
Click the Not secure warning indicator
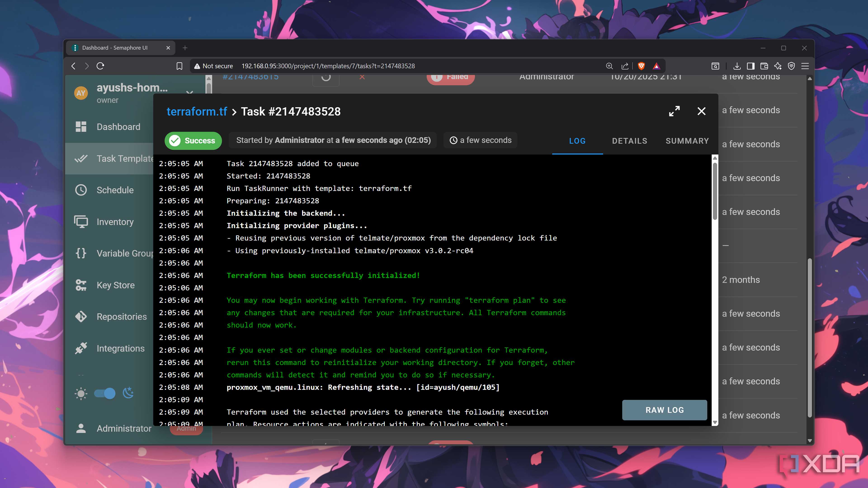[x=214, y=66]
